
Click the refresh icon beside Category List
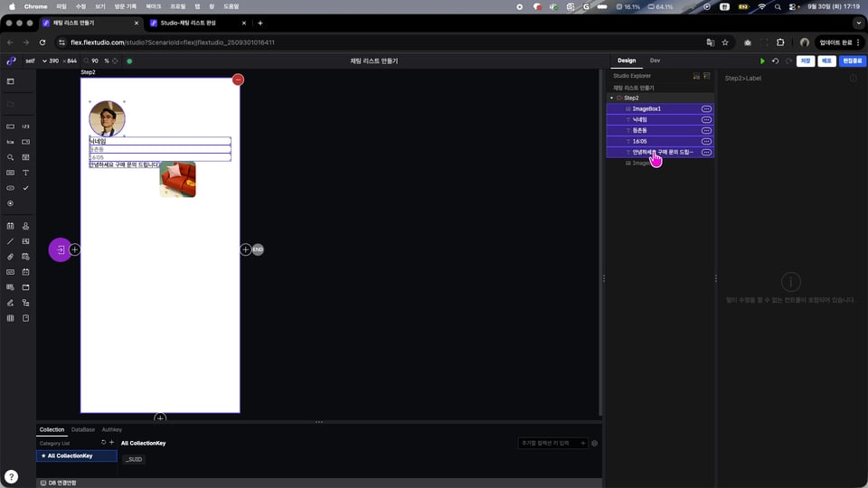pyautogui.click(x=103, y=443)
